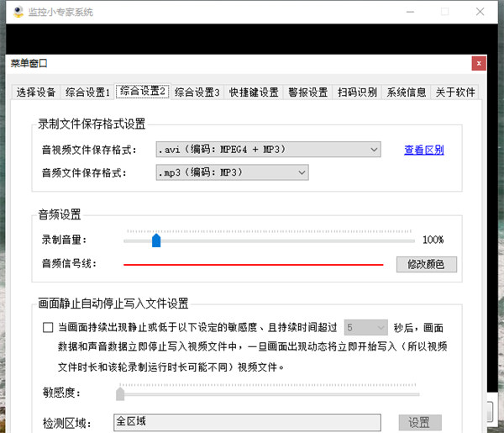Go to the 综合设置3 tab
The width and height of the screenshot is (504, 433).
click(x=197, y=92)
